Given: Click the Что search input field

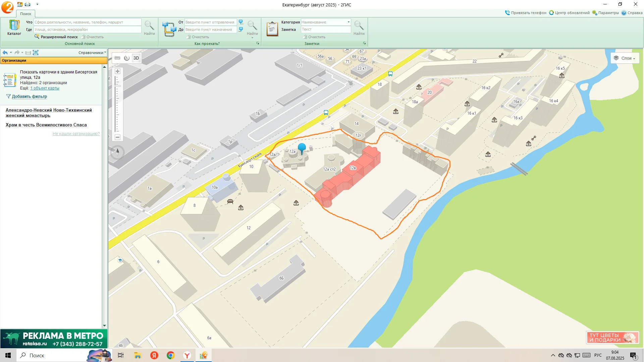Looking at the screenshot, I should coord(87,22).
